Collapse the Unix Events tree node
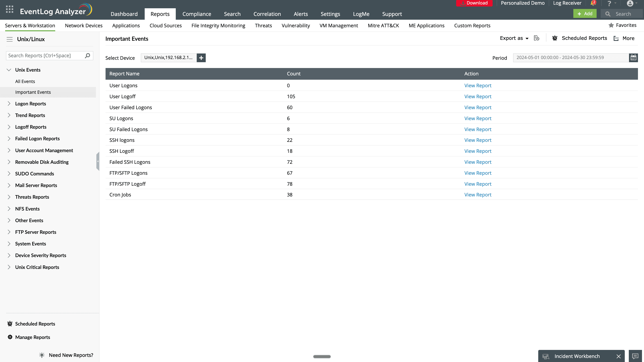Image resolution: width=644 pixels, height=362 pixels. click(x=9, y=70)
